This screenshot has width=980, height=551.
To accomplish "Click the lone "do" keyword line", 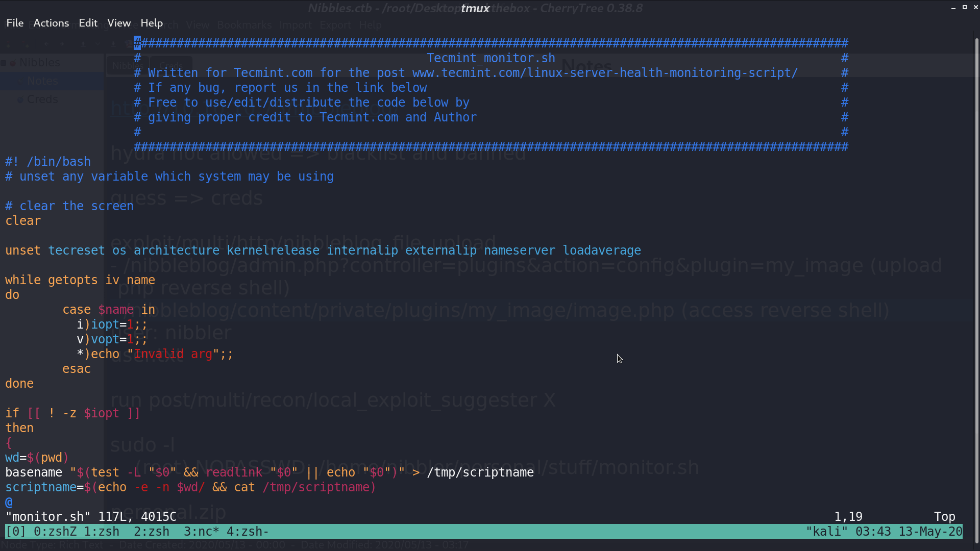I will [x=12, y=295].
